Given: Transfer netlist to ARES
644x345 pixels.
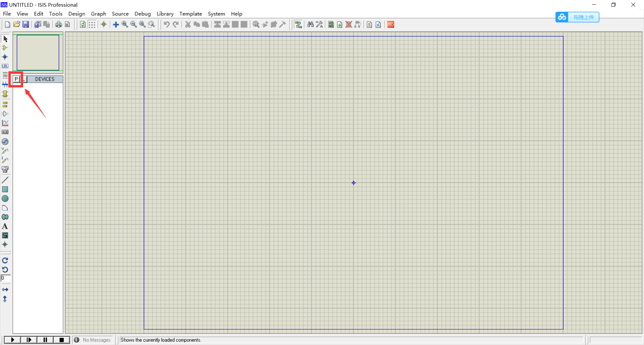Looking at the screenshot, I should coord(391,24).
